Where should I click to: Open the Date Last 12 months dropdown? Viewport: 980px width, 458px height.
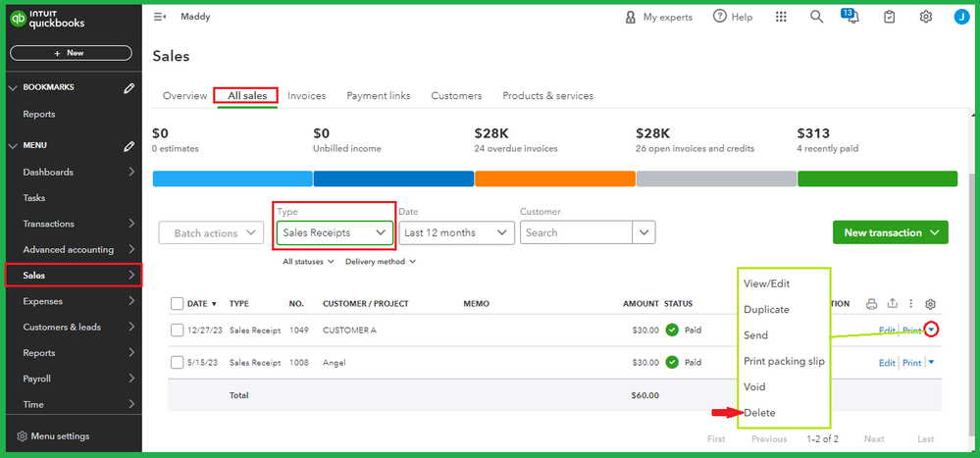(455, 232)
